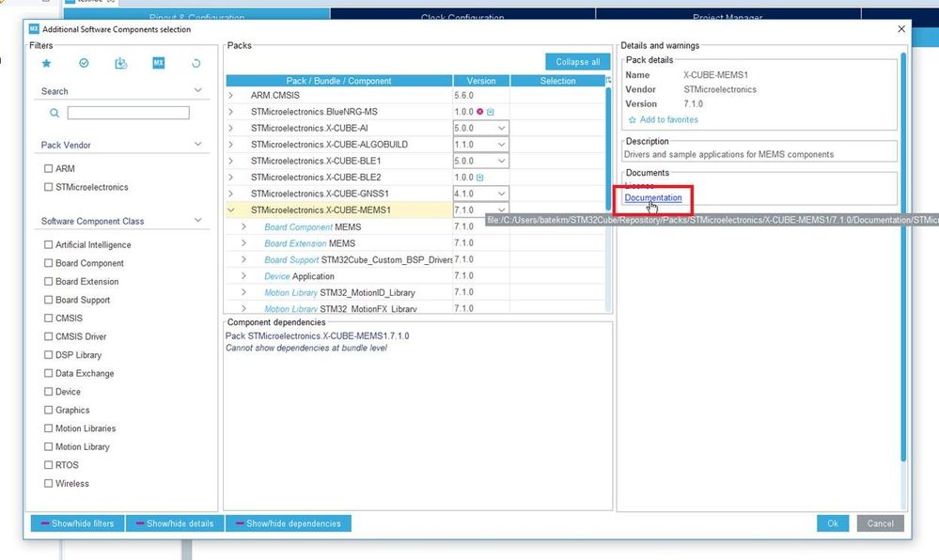Click the Version column header
The width and height of the screenshot is (939, 560).
coord(481,81)
